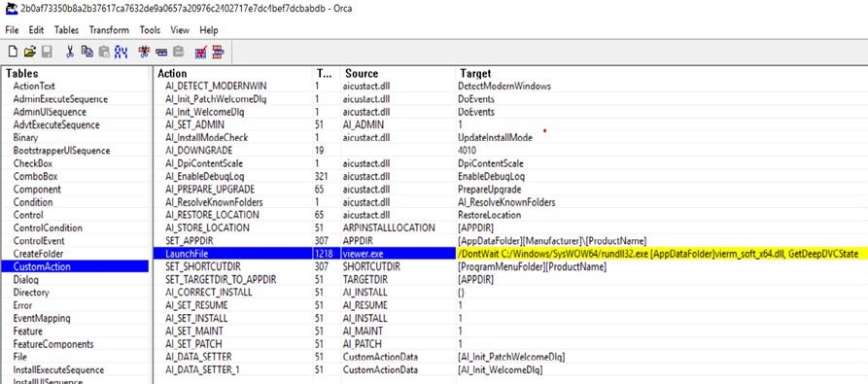Click the AI_EnableDebugLog action cell
This screenshot has height=384, width=868.
point(206,177)
